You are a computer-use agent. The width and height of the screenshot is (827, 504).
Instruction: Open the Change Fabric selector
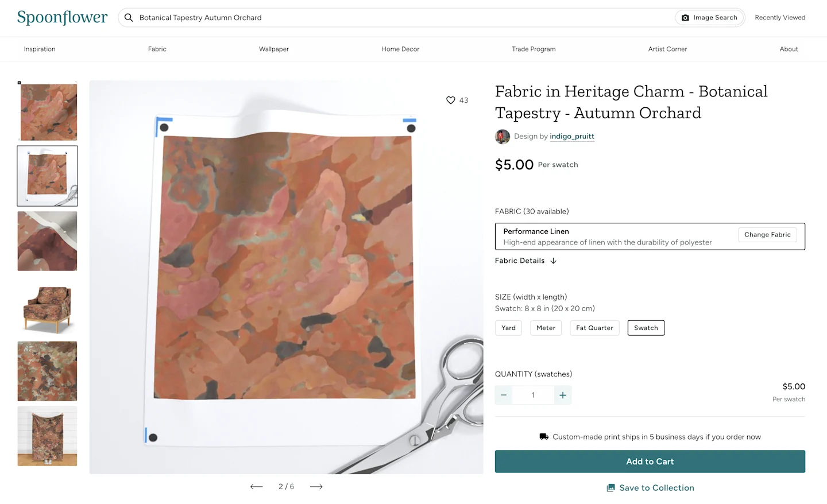coord(767,234)
